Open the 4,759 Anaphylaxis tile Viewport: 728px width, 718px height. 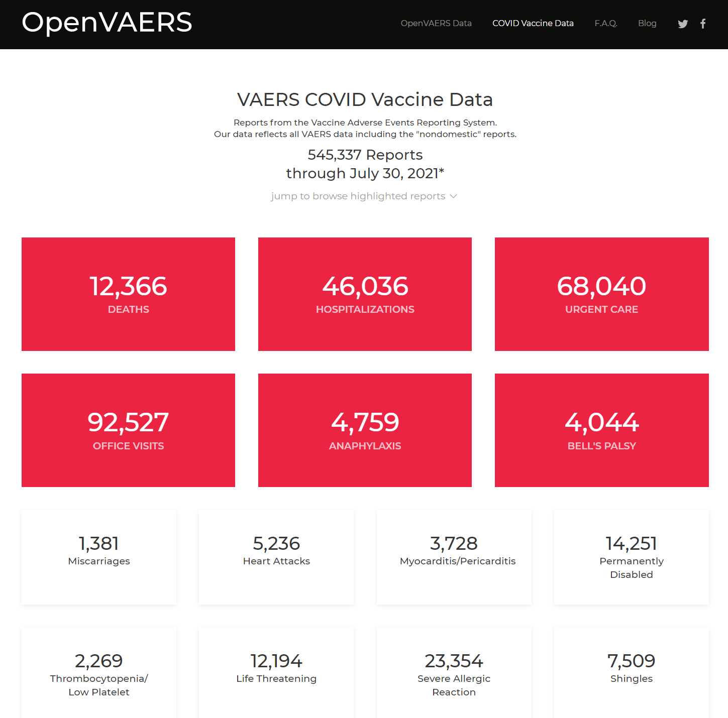365,430
